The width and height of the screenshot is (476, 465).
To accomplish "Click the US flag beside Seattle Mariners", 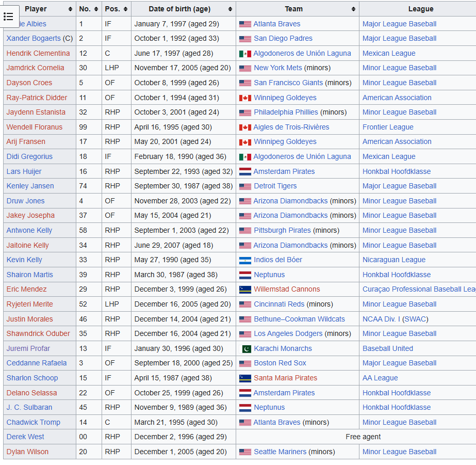I will pos(245,452).
